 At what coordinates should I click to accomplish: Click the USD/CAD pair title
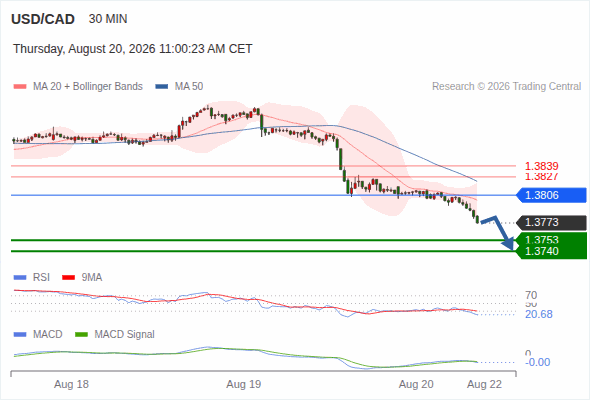coord(43,19)
